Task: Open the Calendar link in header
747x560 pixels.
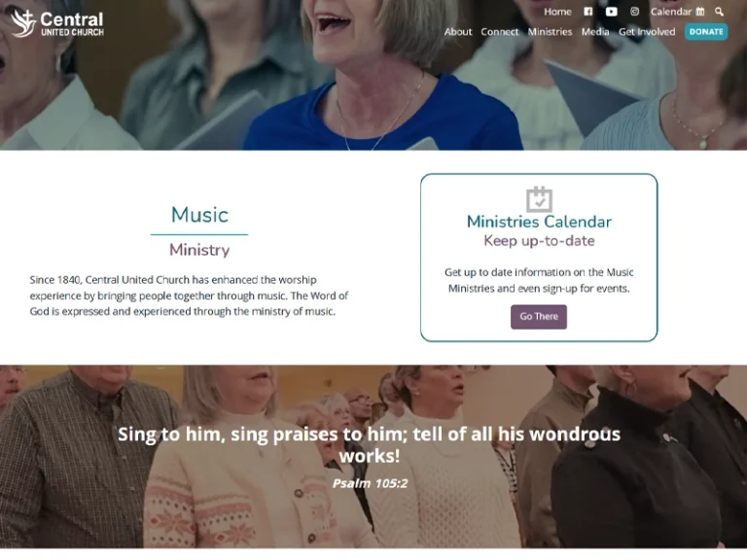Action: [671, 12]
